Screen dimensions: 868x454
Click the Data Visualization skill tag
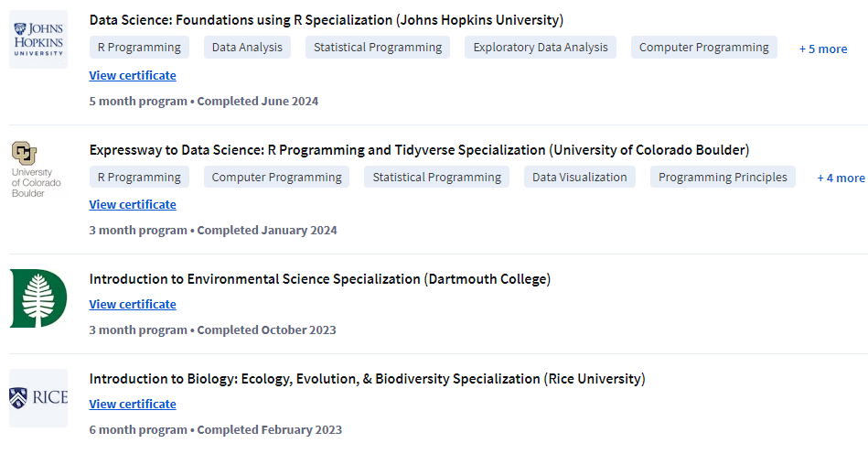(580, 177)
